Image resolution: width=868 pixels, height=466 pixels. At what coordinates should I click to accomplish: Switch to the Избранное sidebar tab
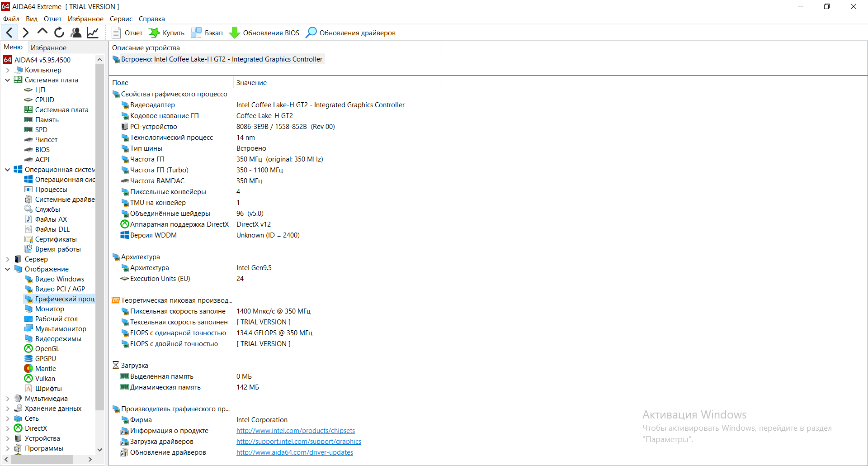click(48, 48)
